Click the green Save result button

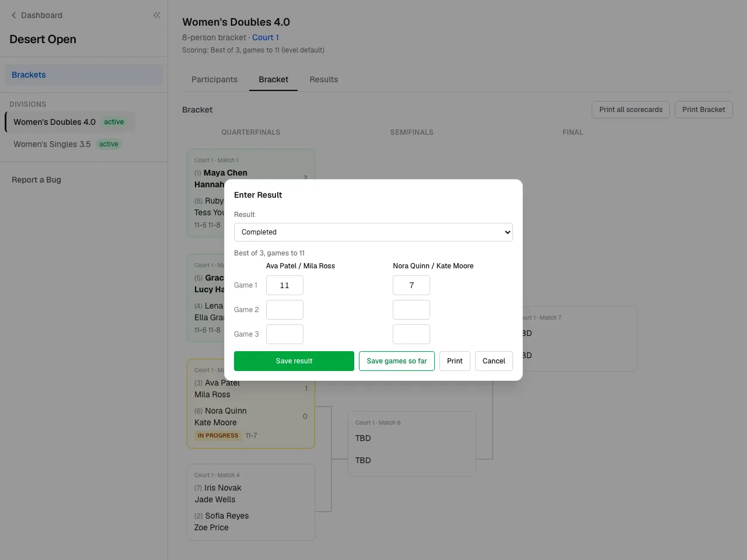[x=294, y=361]
